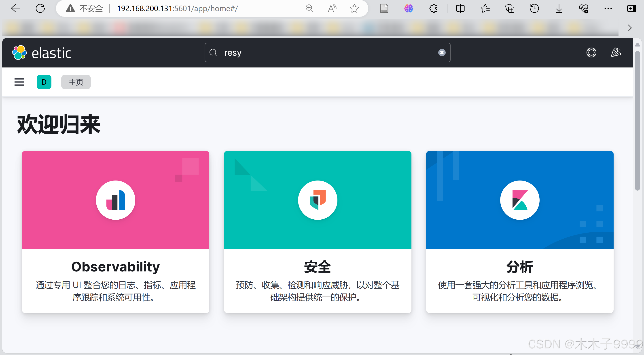Viewport: 644px width, 355px height.
Task: Click the 主页 breadcrumb
Action: click(x=76, y=82)
